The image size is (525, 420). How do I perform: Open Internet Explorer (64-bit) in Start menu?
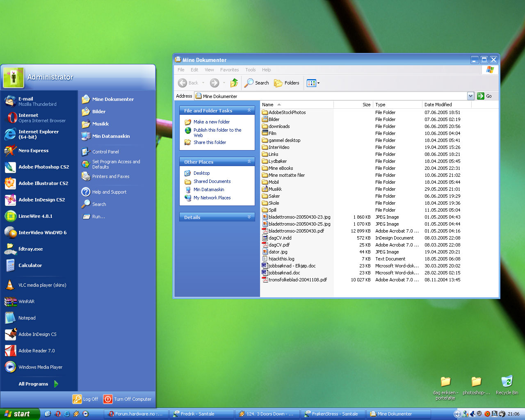click(x=37, y=134)
